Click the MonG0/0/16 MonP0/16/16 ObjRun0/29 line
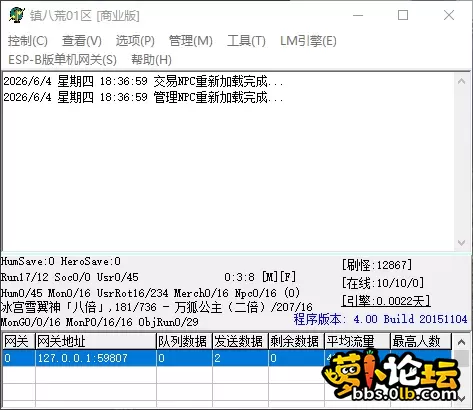Viewport: 473px width, 410px height. [100, 322]
